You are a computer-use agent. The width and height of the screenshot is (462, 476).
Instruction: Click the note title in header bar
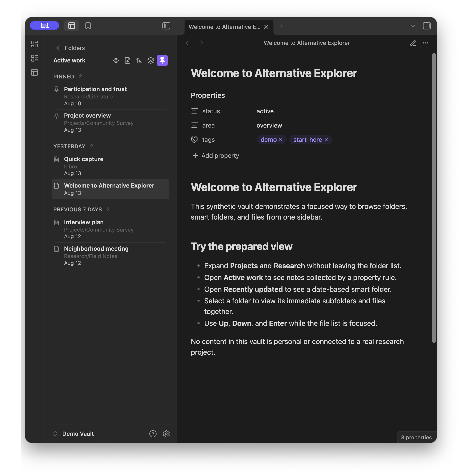[x=307, y=43]
